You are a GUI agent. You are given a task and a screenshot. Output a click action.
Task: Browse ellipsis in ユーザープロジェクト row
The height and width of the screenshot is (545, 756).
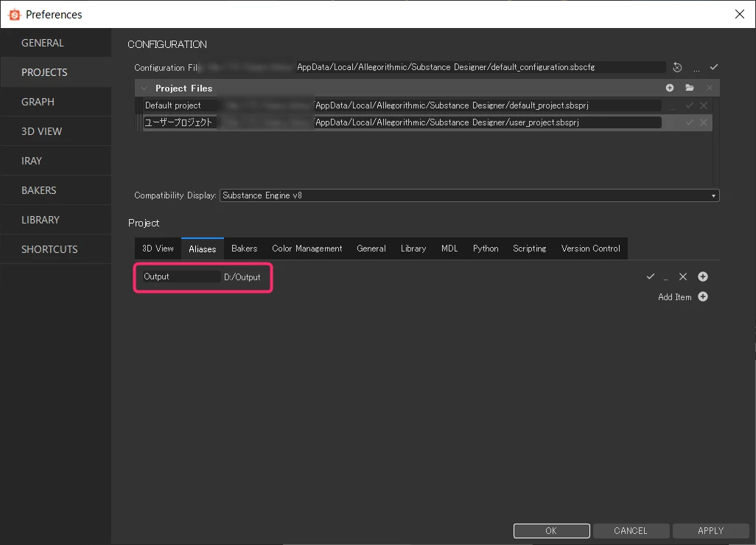(x=672, y=124)
